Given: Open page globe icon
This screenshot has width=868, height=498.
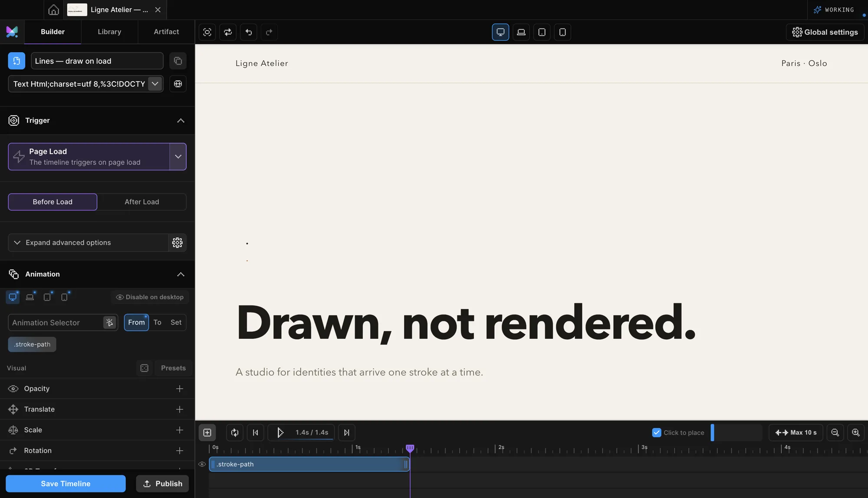Looking at the screenshot, I should (178, 84).
